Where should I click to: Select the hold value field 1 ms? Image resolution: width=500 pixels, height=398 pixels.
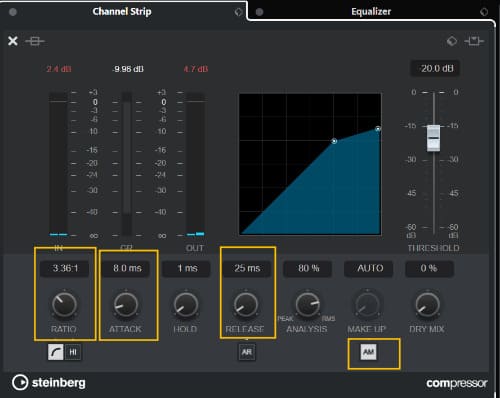[186, 268]
